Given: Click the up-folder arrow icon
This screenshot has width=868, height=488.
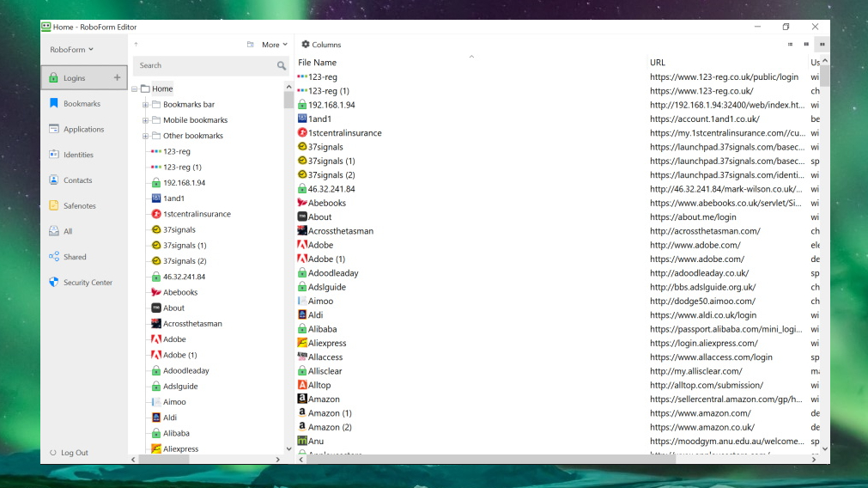Looking at the screenshot, I should (x=137, y=45).
